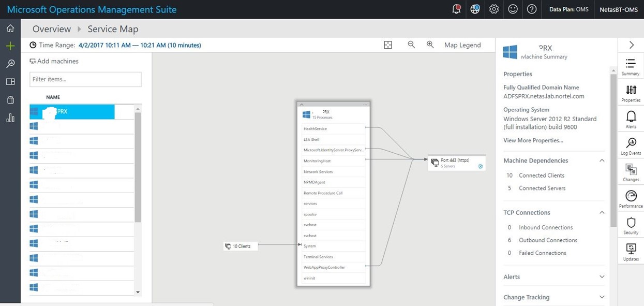The height and width of the screenshot is (306, 644).
Task: Open the Security pane tab
Action: point(631,225)
